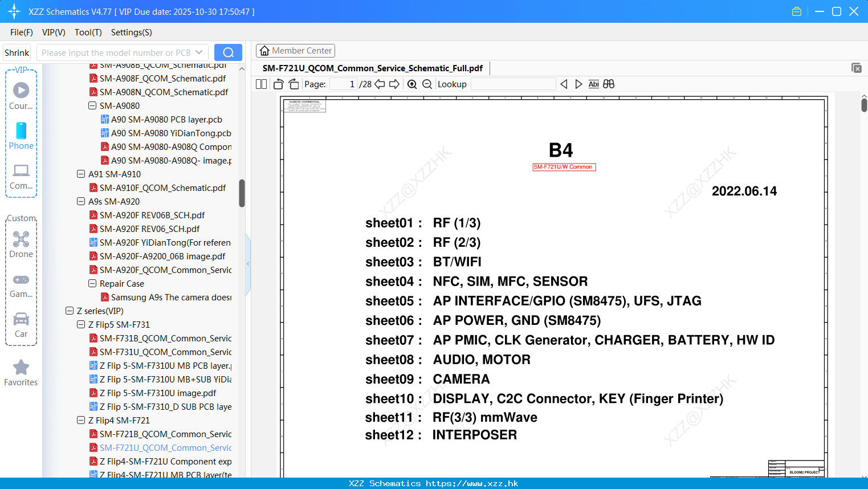Click model number search field
Screen dimensions: 868x489
116,52
